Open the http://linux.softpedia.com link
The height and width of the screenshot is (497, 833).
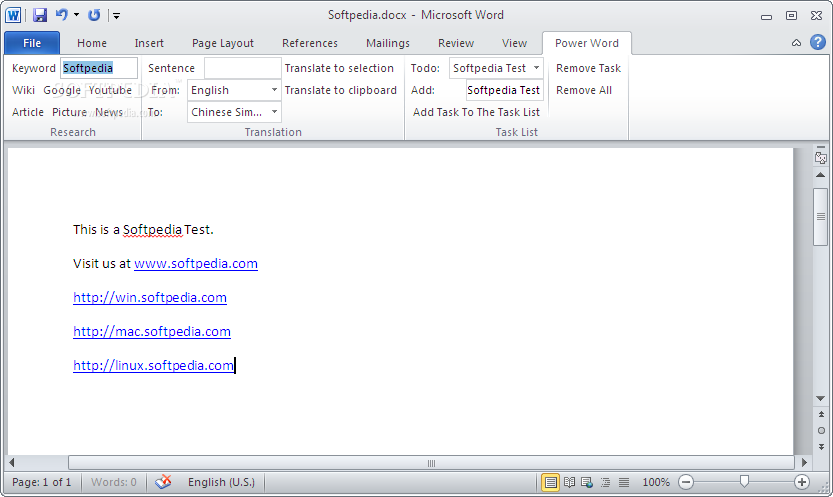154,365
